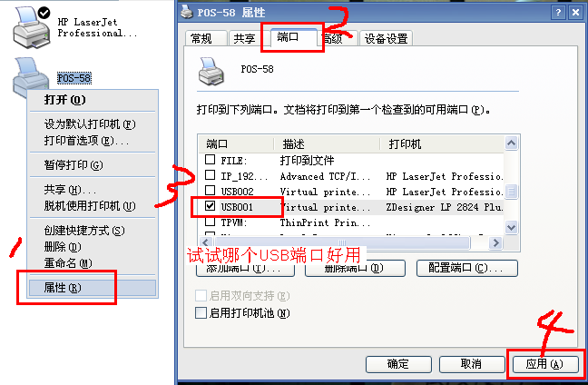Select the HP LaserJet Professional printer icon
This screenshot has height=385, width=588.
click(x=32, y=28)
